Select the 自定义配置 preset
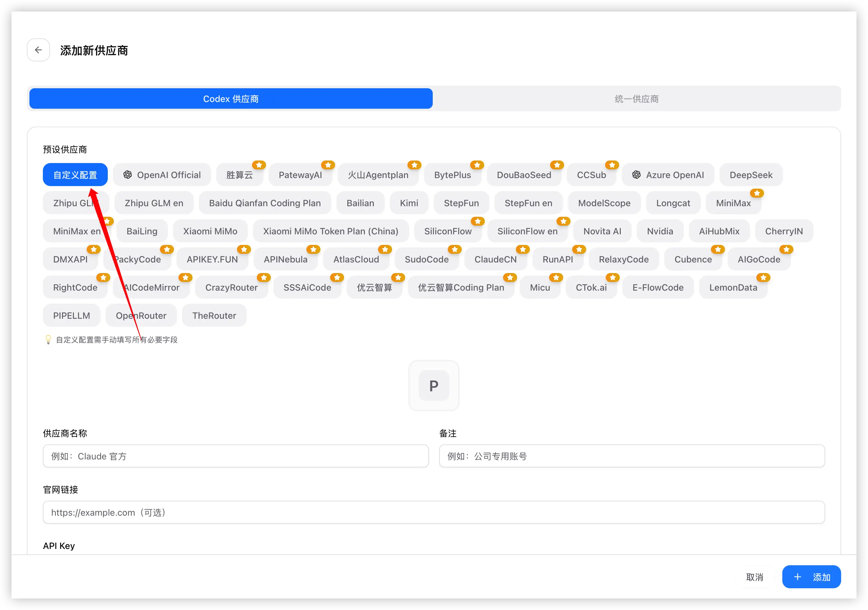The image size is (868, 610). coord(75,175)
